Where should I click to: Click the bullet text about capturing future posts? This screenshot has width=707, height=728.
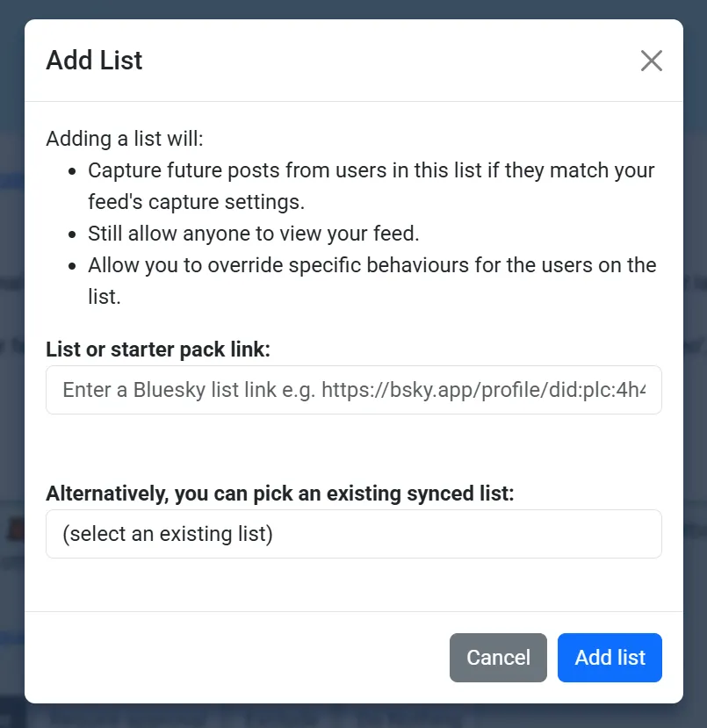pyautogui.click(x=371, y=170)
